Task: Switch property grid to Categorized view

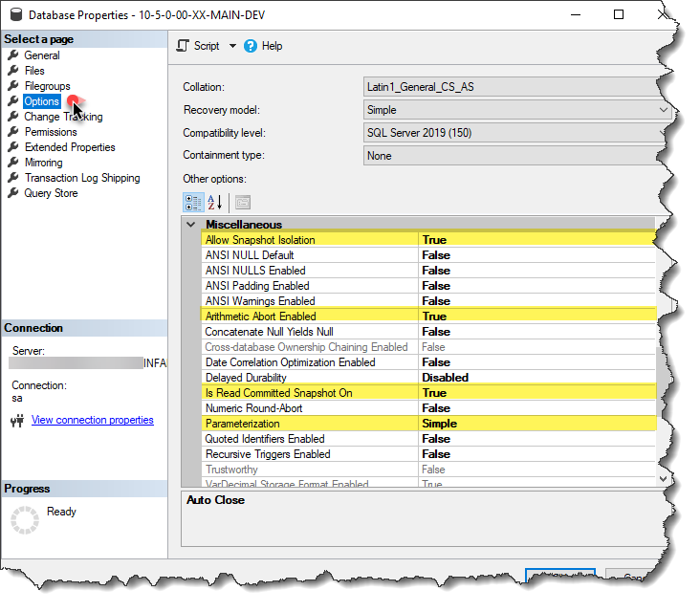Action: click(x=193, y=203)
